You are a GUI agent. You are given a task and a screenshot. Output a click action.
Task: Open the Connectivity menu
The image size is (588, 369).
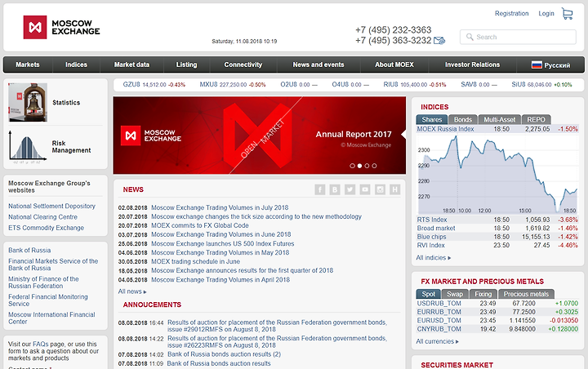click(x=243, y=64)
